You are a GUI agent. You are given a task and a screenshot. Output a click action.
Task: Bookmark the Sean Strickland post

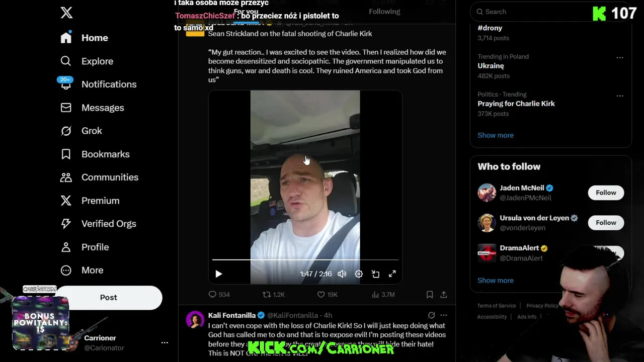pyautogui.click(x=430, y=295)
